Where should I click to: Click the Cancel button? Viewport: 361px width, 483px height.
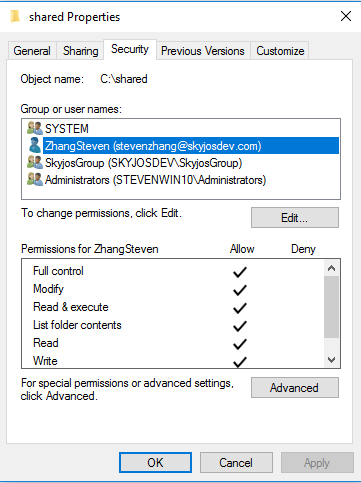point(236,462)
